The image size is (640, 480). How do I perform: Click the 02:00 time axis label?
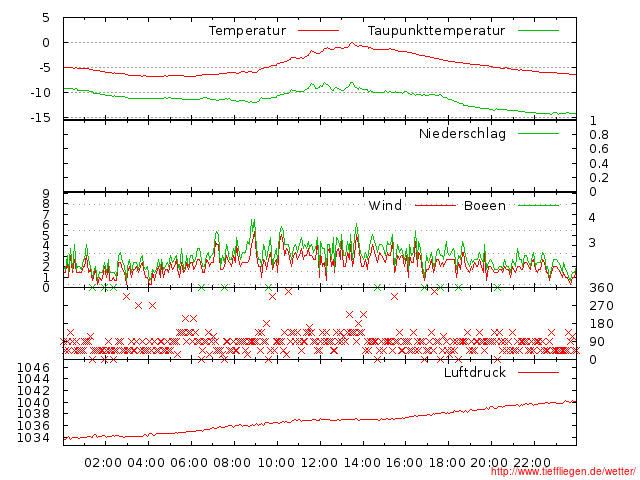pyautogui.click(x=103, y=463)
